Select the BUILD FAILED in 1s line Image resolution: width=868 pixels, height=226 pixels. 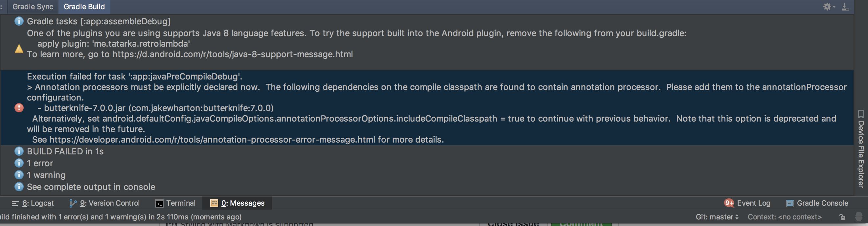65,151
